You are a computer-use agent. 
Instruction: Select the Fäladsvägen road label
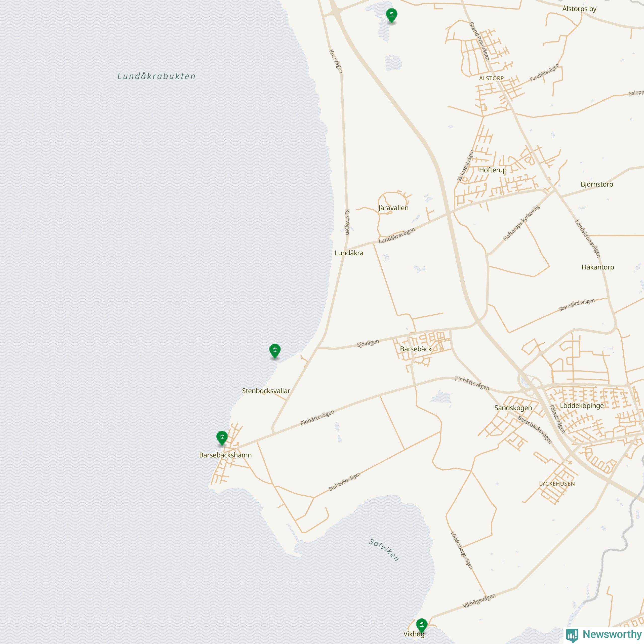pos(557,419)
